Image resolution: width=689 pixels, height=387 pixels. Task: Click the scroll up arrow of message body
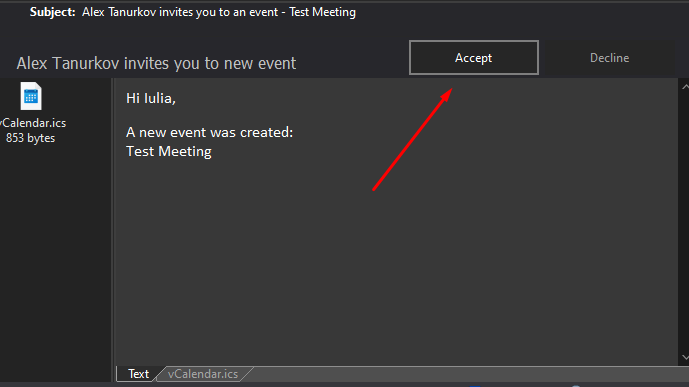(685, 87)
